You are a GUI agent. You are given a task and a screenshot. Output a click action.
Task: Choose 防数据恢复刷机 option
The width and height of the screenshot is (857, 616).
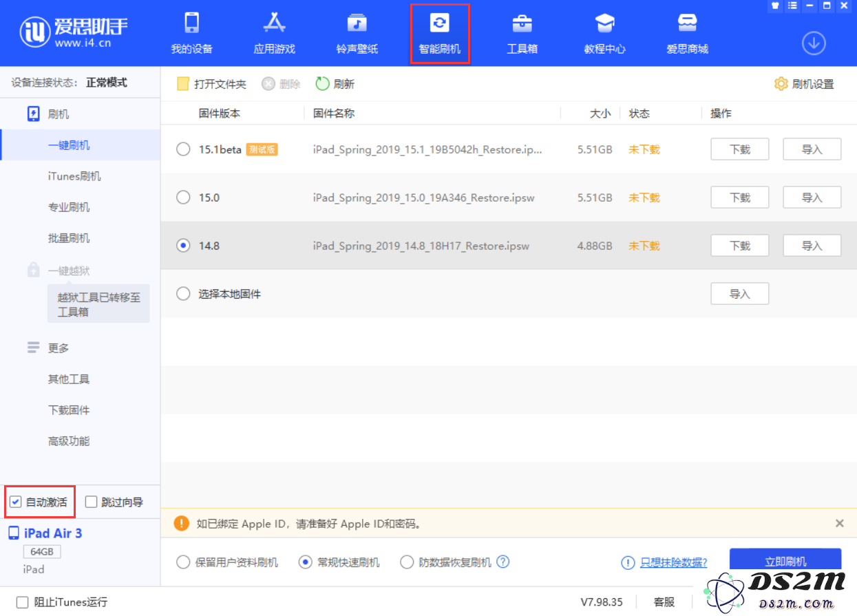[x=408, y=562]
